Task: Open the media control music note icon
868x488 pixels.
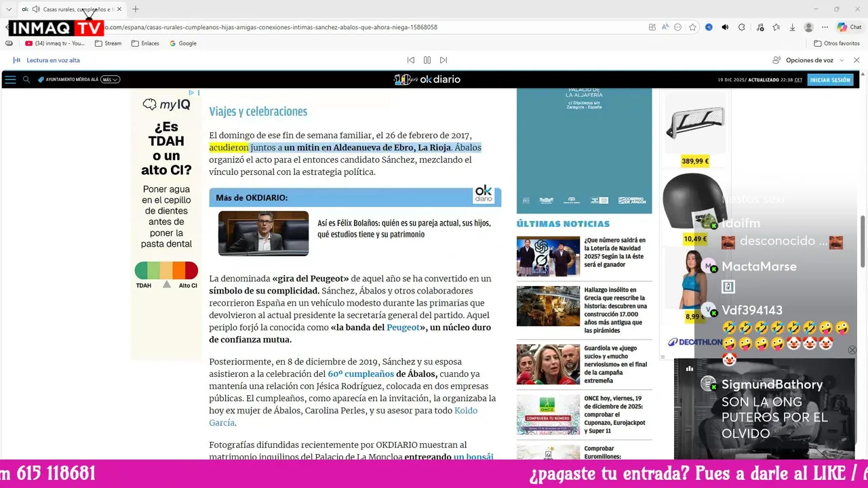Action: pos(759,27)
